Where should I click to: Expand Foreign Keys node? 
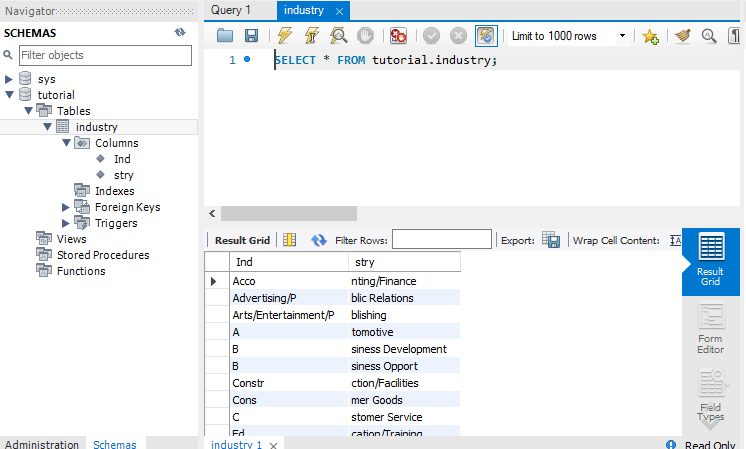(66, 207)
